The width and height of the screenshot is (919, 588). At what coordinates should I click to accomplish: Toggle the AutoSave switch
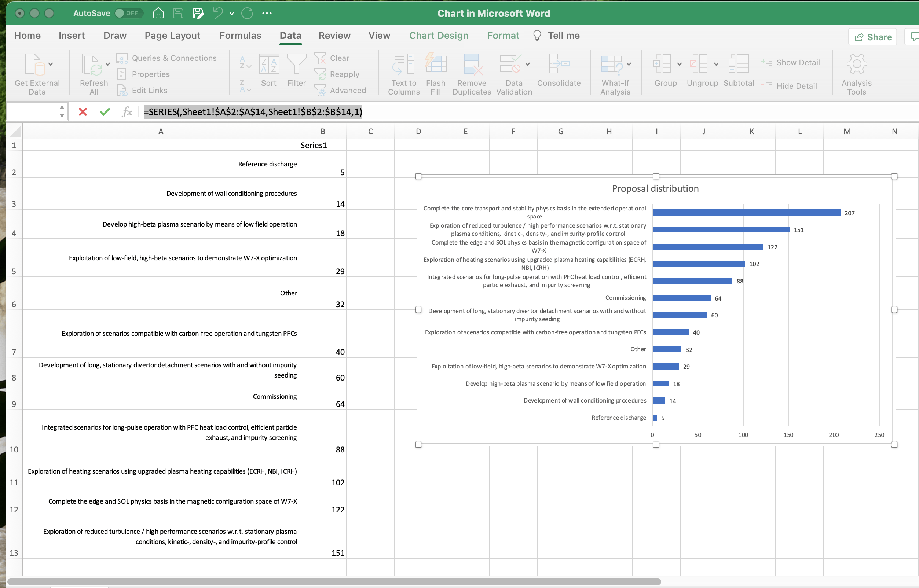click(x=128, y=13)
